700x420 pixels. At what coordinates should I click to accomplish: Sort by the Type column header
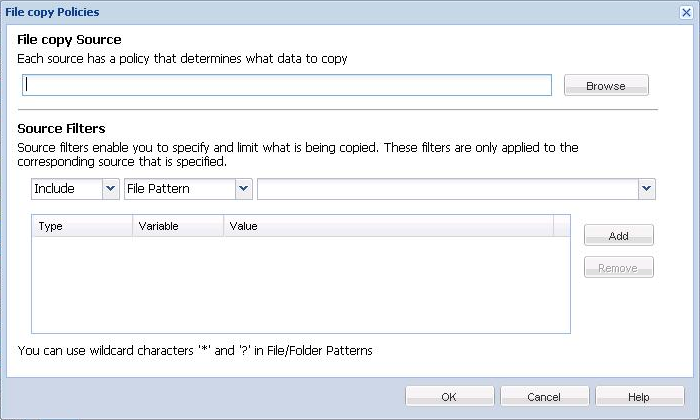click(x=81, y=226)
